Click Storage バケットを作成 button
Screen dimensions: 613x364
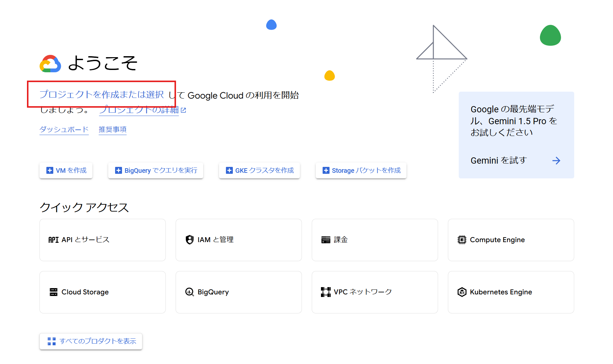coord(361,171)
